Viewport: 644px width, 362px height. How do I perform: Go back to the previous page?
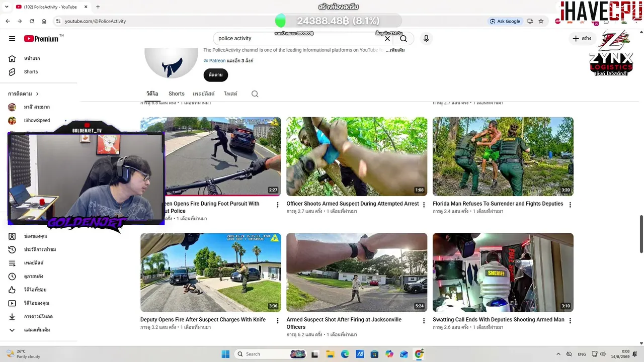pyautogui.click(x=8, y=21)
